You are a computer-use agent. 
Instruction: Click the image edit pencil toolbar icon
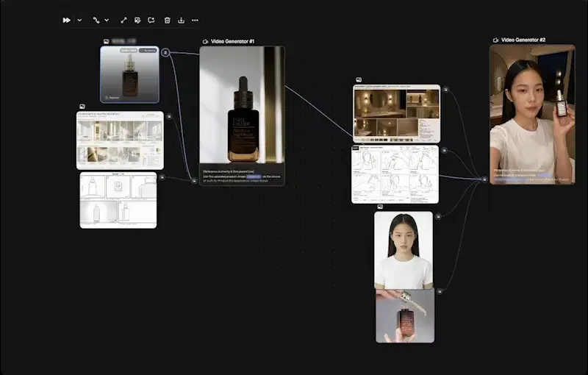pyautogui.click(x=137, y=21)
